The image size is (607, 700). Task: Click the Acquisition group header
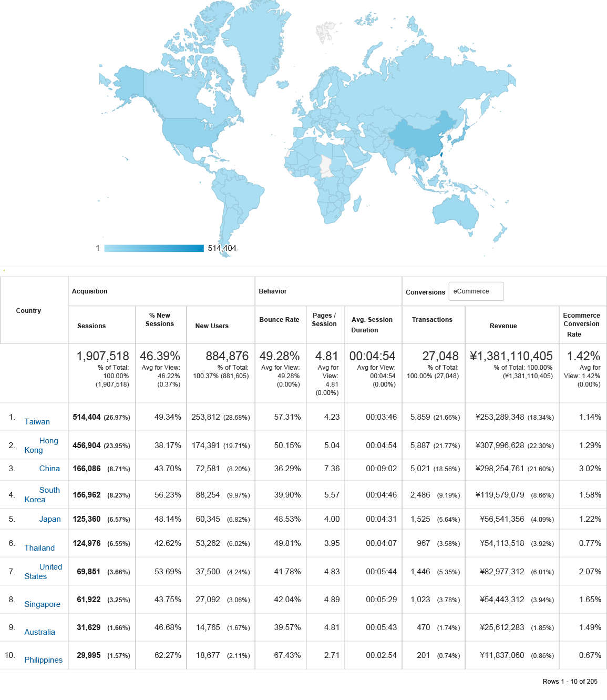pos(90,291)
